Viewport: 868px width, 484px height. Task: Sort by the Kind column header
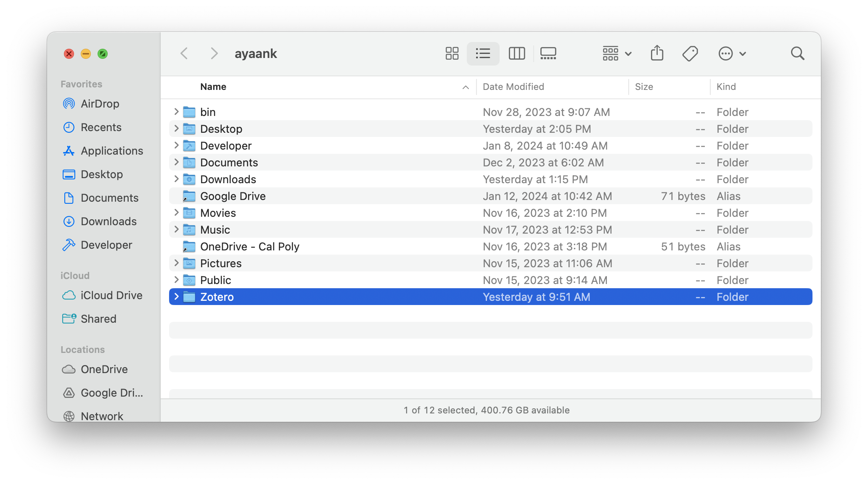726,87
